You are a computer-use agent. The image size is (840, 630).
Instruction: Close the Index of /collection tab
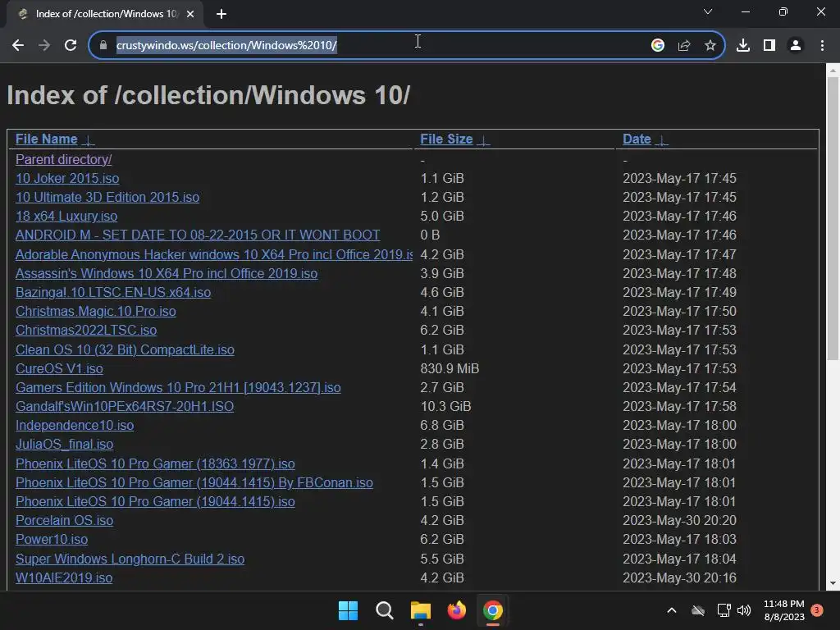click(x=190, y=14)
